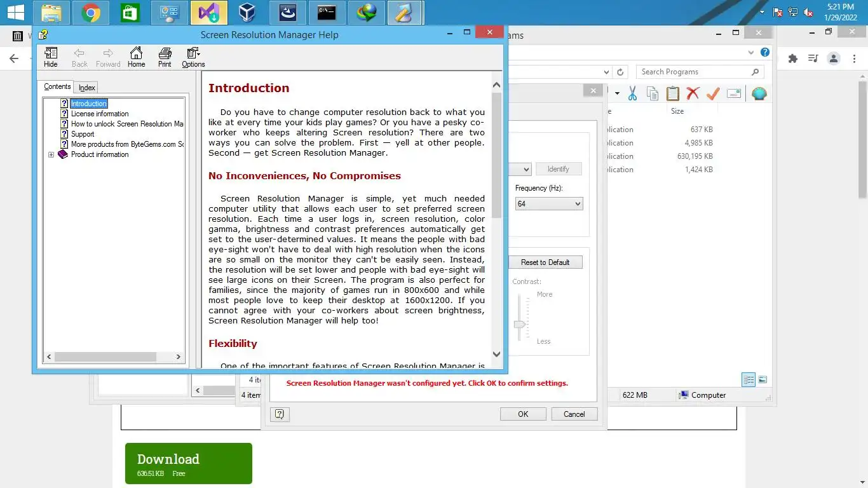Click the Cut scissors icon in Explorer toolbar
This screenshot has width=868, height=488.
click(632, 94)
